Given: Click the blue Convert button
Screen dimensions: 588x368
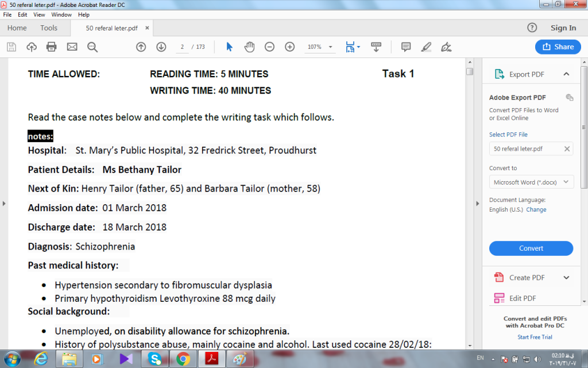Looking at the screenshot, I should tap(531, 248).
